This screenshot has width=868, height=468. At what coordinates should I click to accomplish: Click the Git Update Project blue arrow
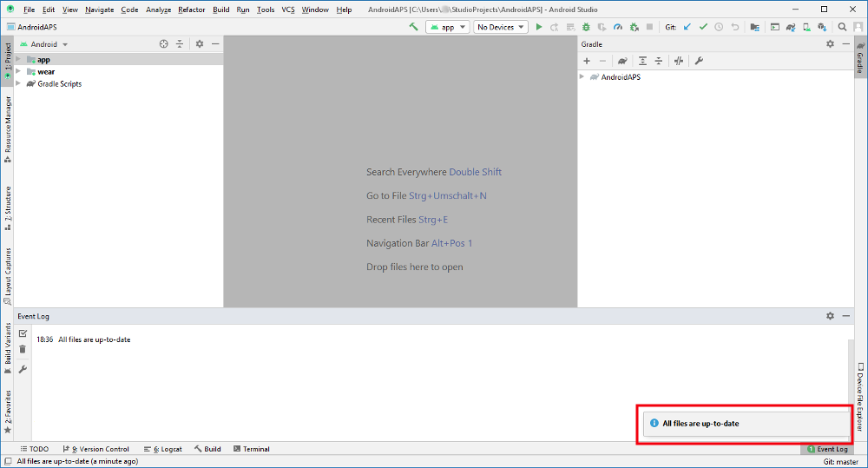pyautogui.click(x=687, y=27)
